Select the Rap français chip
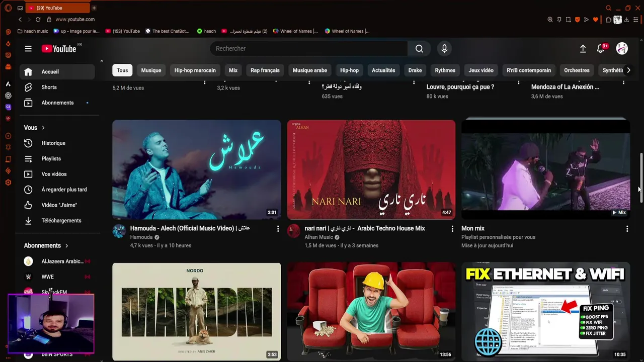 265,70
